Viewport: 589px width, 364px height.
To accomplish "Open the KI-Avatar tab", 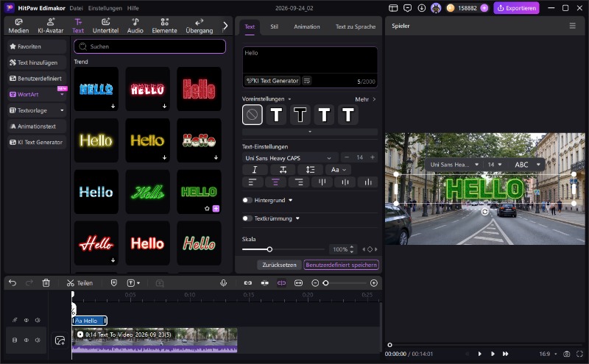I will [50, 26].
